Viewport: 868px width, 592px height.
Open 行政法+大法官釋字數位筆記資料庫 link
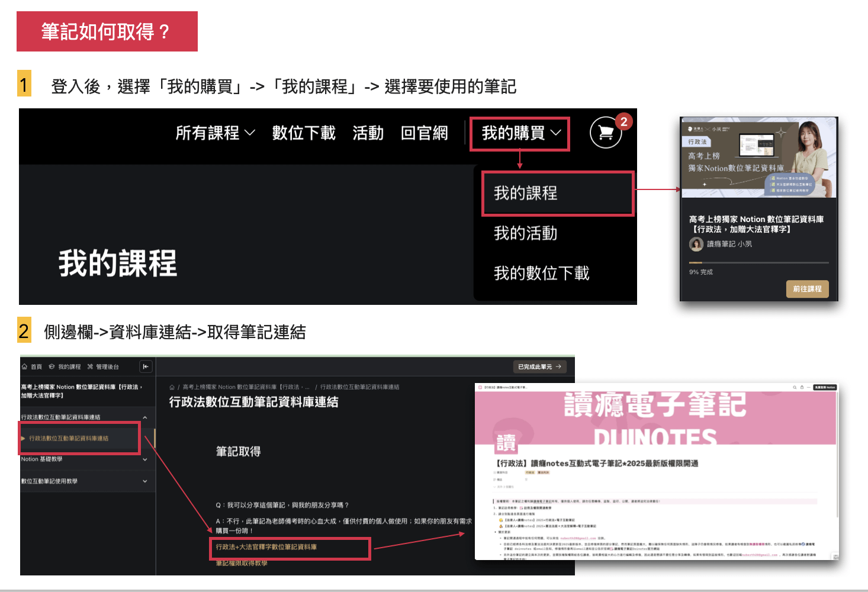point(266,547)
